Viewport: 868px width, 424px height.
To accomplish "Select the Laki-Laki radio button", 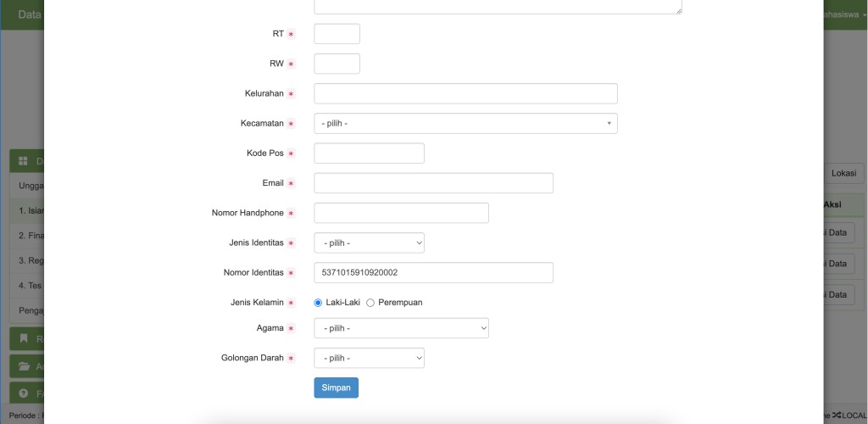I will tap(319, 303).
